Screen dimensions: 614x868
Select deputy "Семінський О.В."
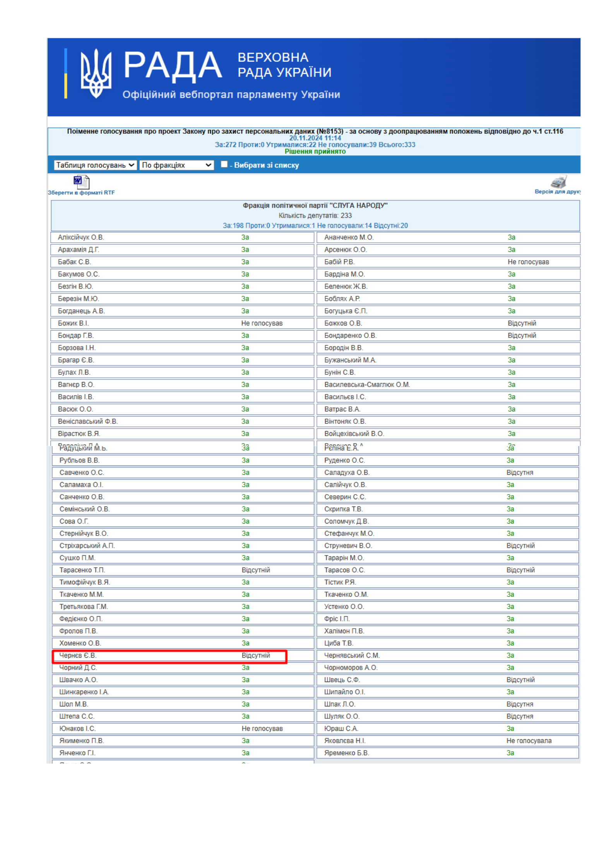(84, 509)
